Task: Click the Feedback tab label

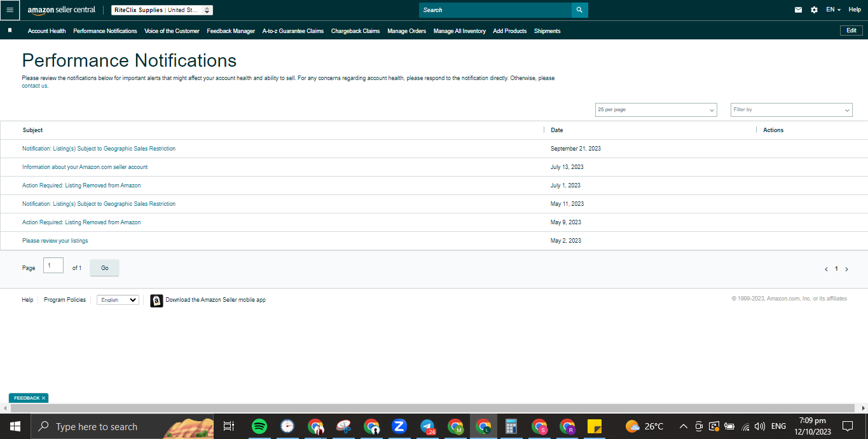Action: [x=27, y=398]
